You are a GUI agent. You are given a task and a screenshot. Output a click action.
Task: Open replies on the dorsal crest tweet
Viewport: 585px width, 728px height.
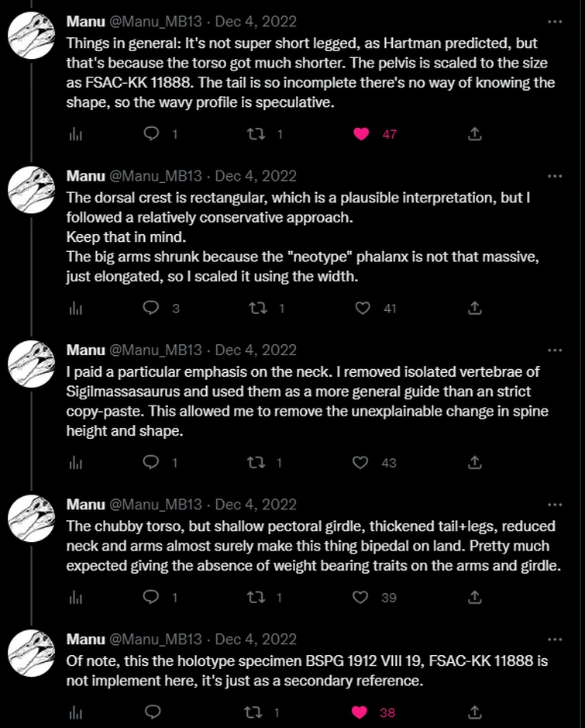click(x=152, y=309)
